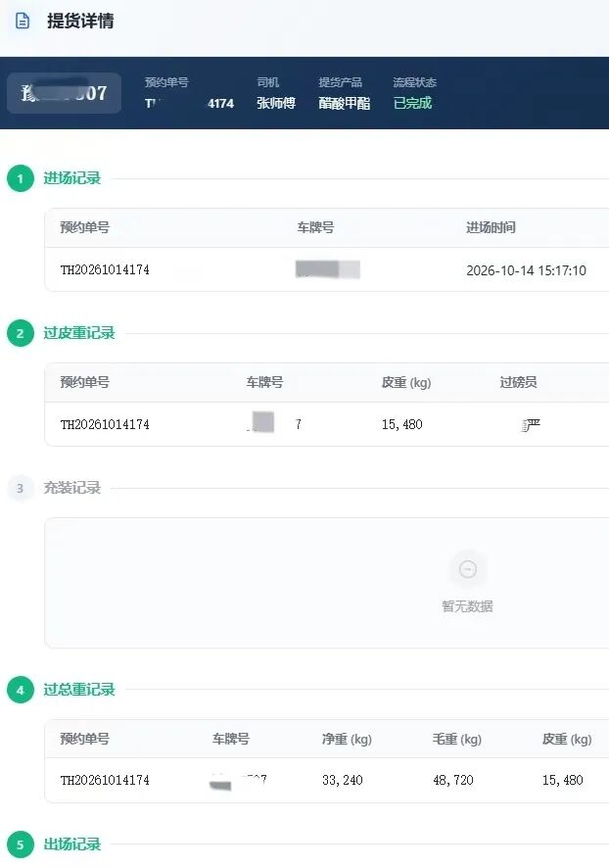Image resolution: width=609 pixels, height=868 pixels.
Task: Click 进场时间 column header
Action: tap(491, 227)
